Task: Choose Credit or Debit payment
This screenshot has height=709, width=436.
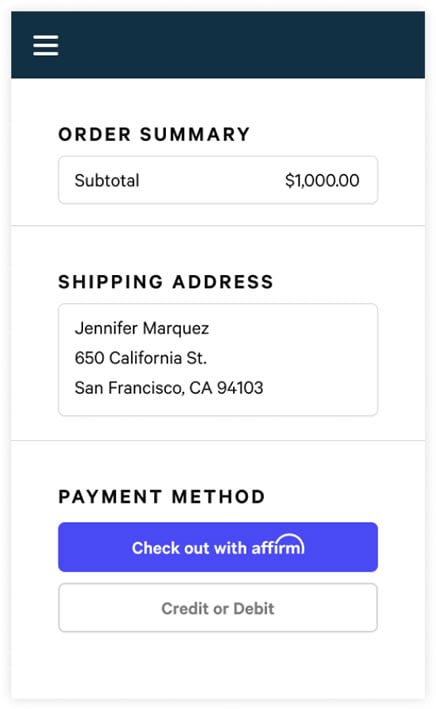Action: (218, 608)
